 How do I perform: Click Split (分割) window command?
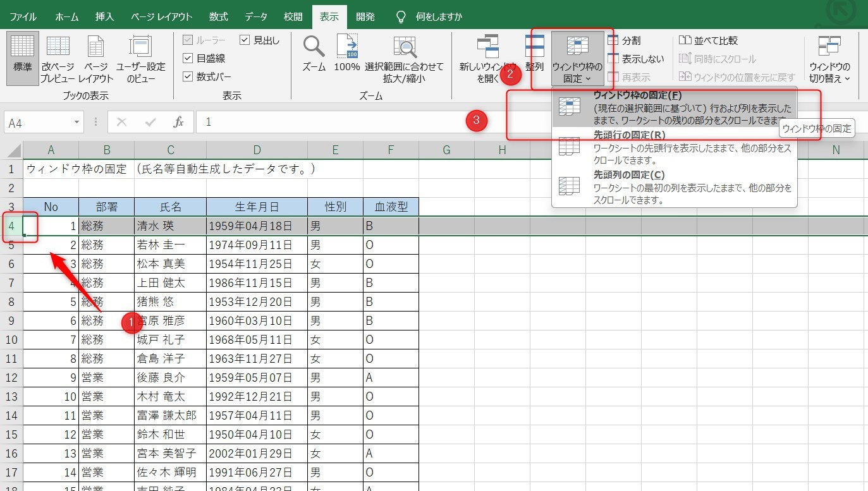624,40
